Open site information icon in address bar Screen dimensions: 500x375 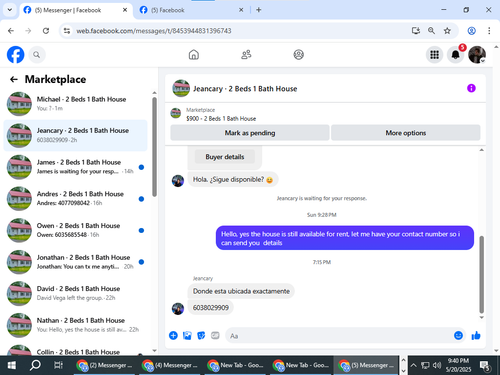coord(67,31)
